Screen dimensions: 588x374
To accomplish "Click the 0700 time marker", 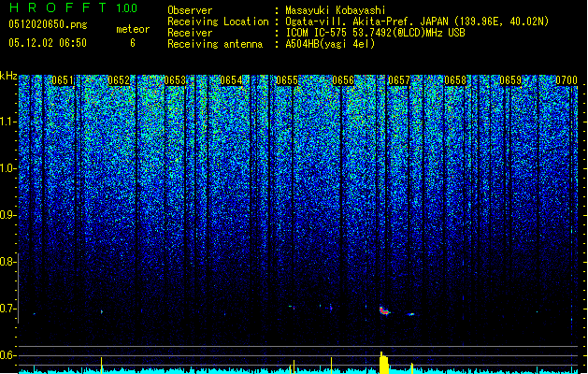I will (566, 80).
